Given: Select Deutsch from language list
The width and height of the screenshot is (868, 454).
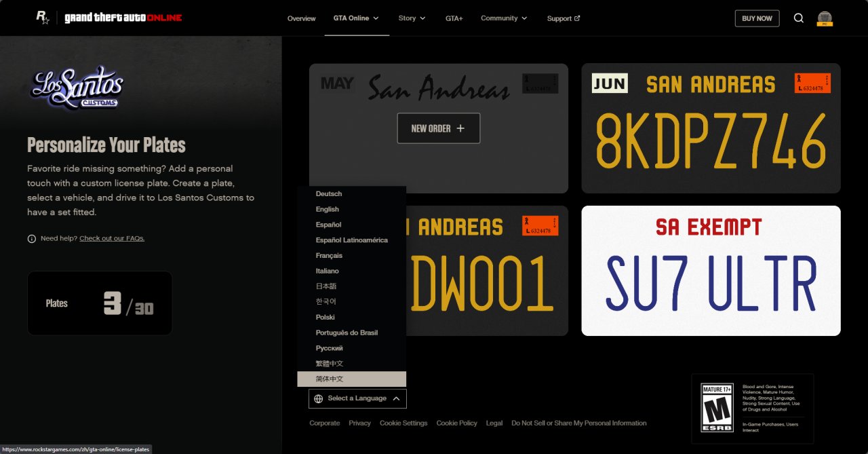Looking at the screenshot, I should (x=351, y=194).
